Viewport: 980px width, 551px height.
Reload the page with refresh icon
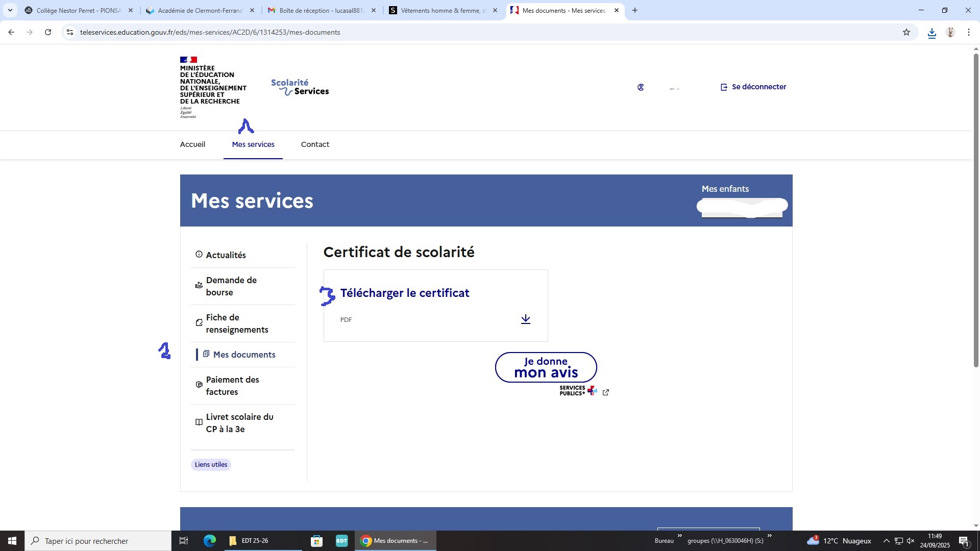pyautogui.click(x=48, y=32)
